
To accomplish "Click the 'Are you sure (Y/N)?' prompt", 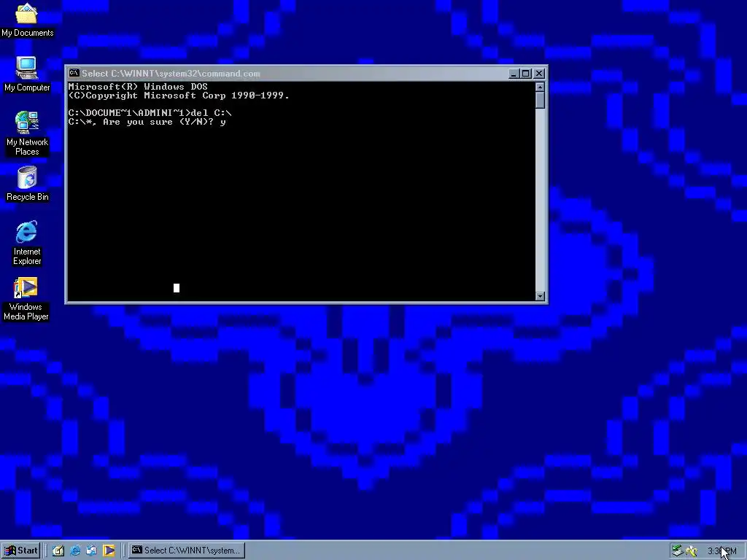I will click(158, 122).
